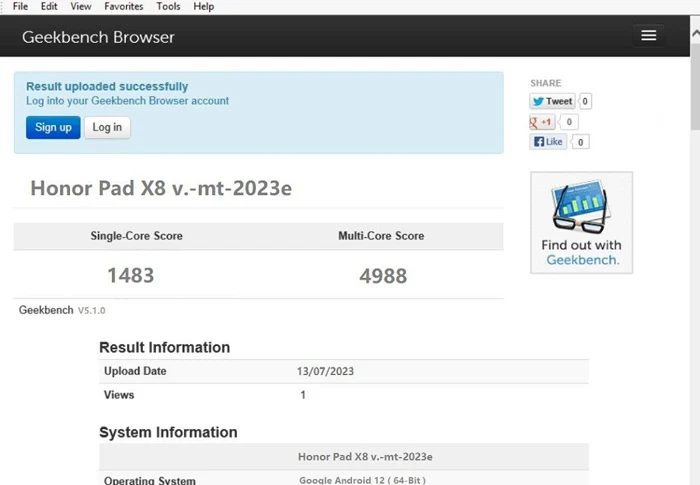Click the Views row label

[x=119, y=395]
